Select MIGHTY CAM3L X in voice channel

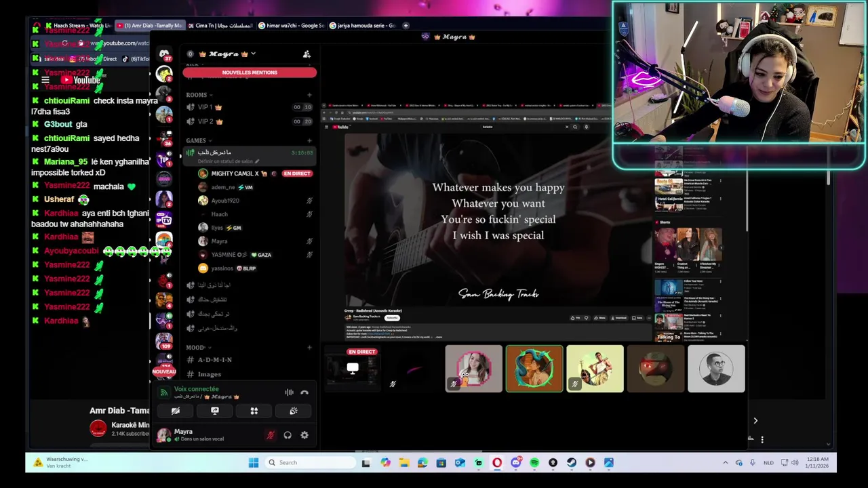[x=234, y=174]
